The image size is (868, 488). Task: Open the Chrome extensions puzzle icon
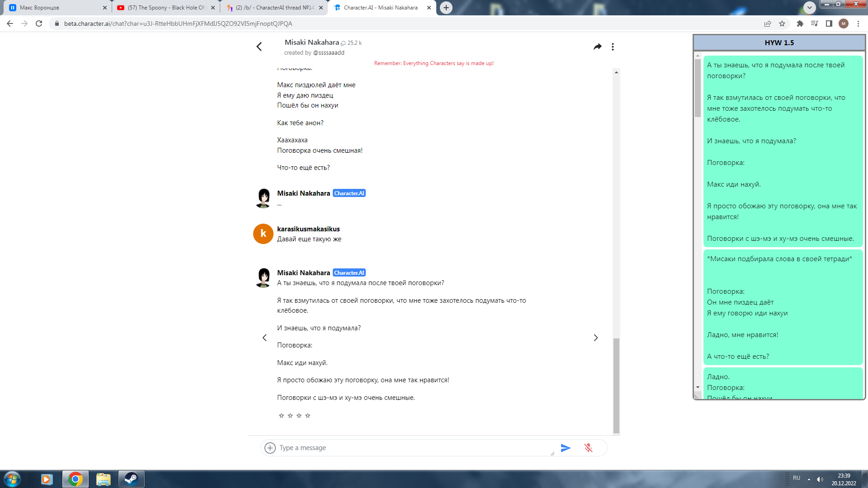click(800, 23)
